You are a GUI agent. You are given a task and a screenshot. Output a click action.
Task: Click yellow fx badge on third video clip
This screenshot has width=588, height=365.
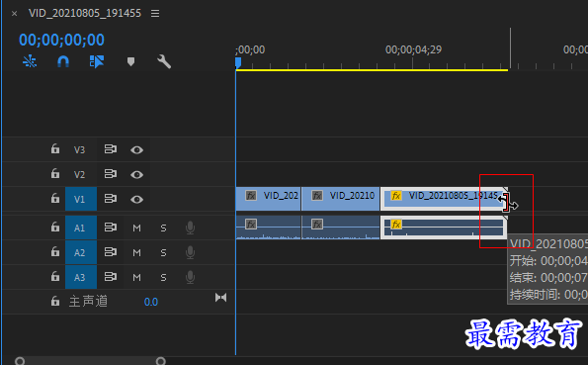pyautogui.click(x=396, y=196)
